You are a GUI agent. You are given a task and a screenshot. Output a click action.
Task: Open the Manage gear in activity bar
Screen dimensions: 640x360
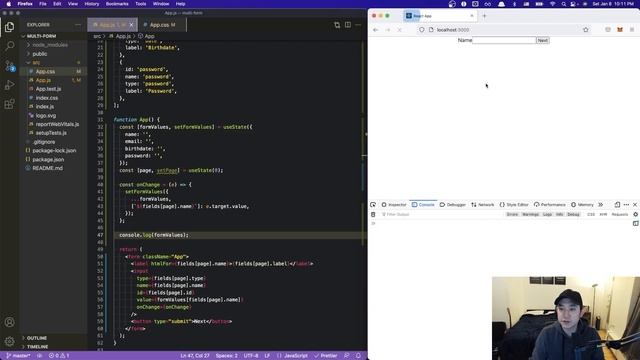(x=9, y=341)
